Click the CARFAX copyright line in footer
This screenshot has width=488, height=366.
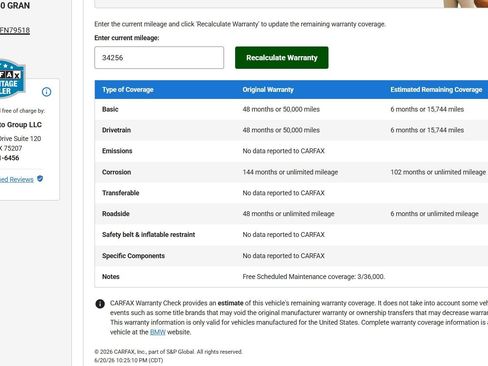[168, 352]
